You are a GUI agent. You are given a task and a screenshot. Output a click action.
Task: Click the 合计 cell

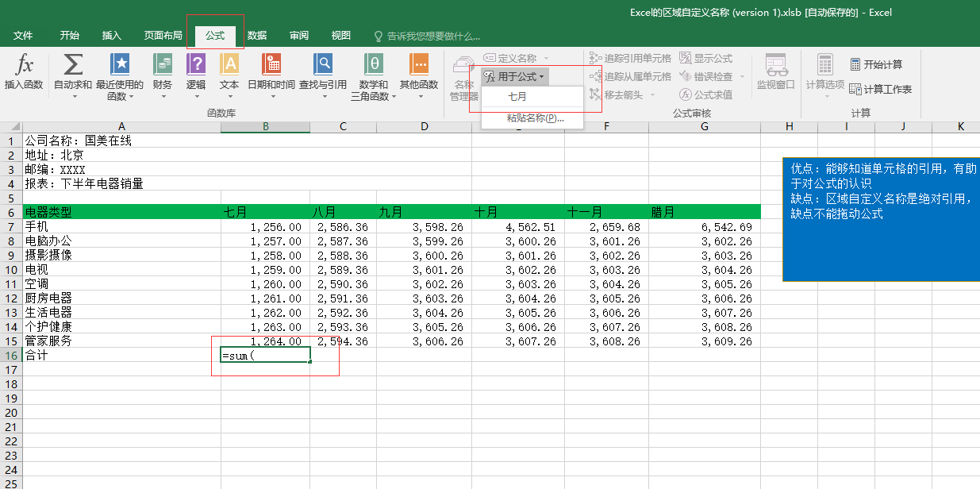coord(122,356)
